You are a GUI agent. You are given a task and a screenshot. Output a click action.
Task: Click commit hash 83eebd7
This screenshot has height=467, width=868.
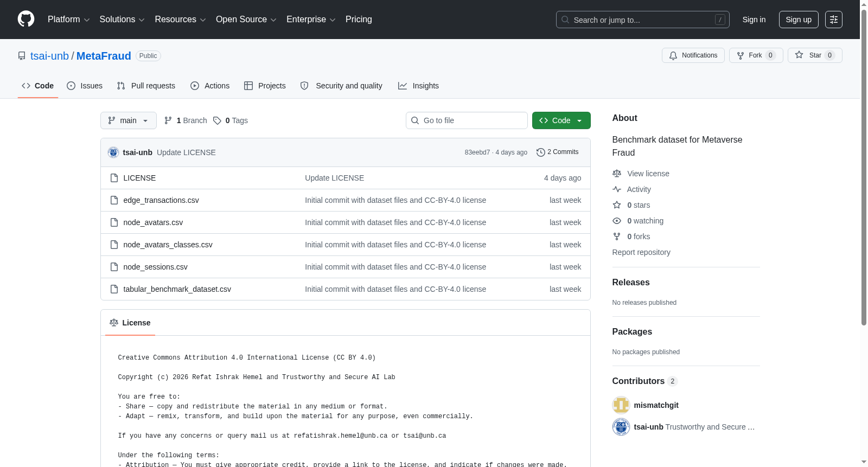pos(477,152)
